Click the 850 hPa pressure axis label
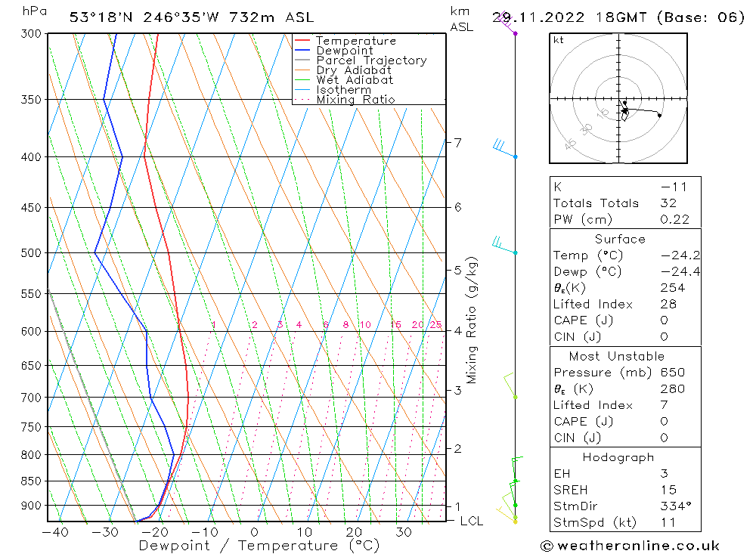 point(31,481)
